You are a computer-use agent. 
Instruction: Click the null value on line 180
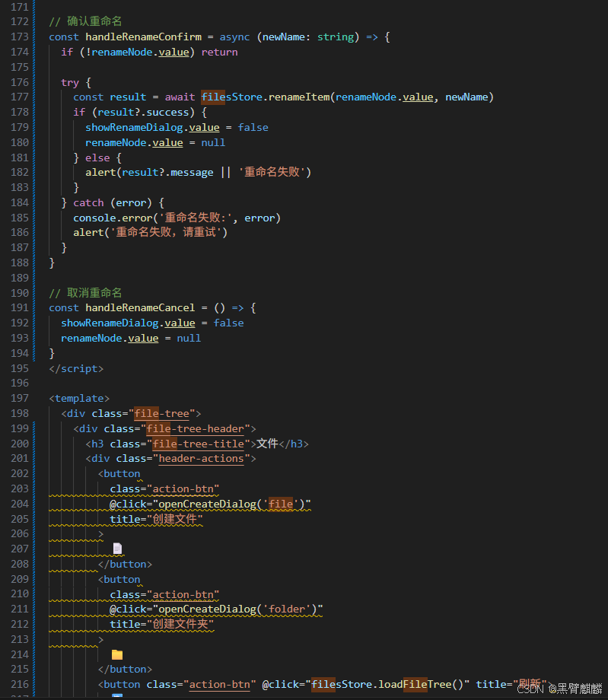click(213, 143)
